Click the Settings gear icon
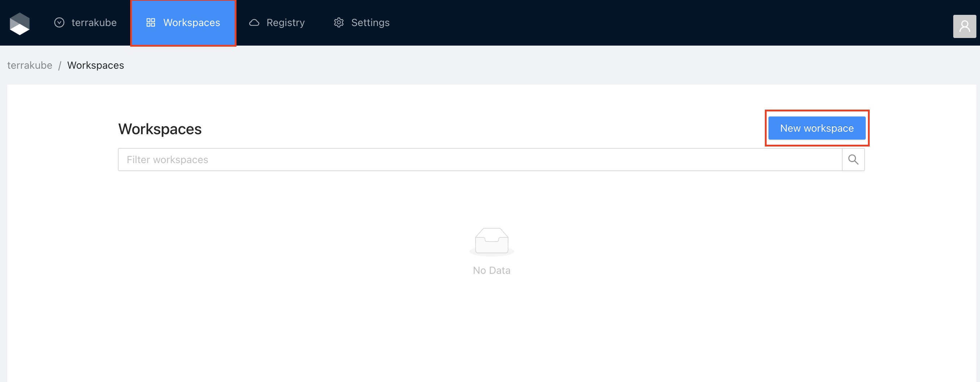 point(338,23)
